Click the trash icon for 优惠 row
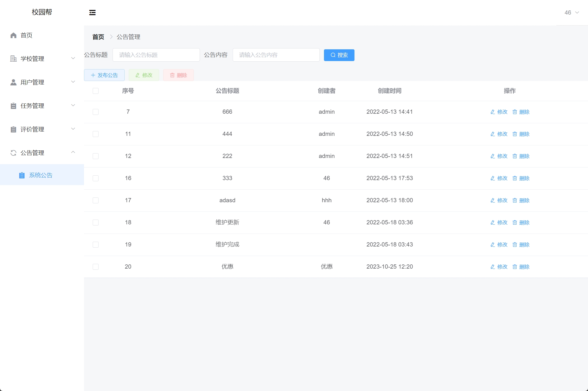 [x=515, y=267]
